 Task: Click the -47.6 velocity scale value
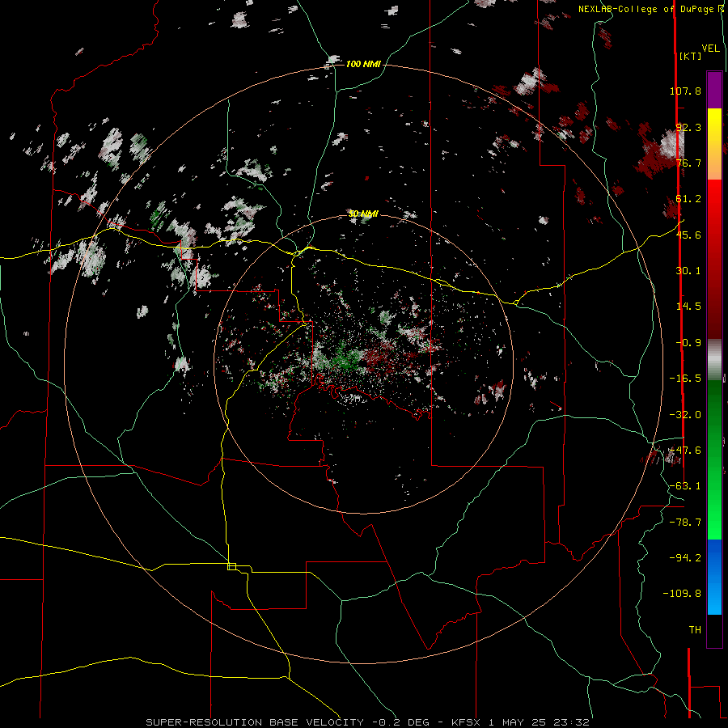(685, 451)
